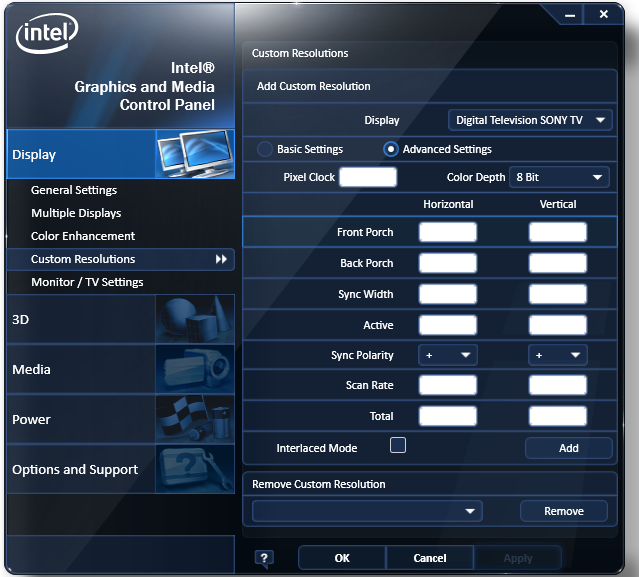
Task: Click the Horizontal Sync Width field
Action: coord(447,294)
